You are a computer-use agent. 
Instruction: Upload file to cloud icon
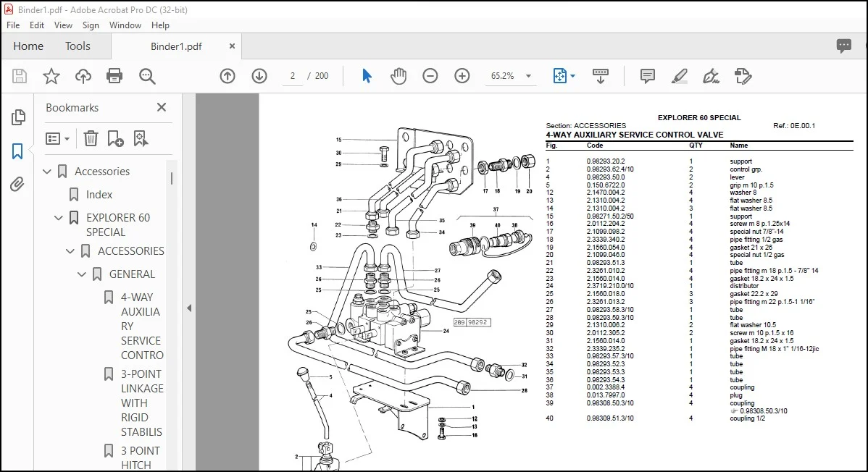[x=83, y=76]
